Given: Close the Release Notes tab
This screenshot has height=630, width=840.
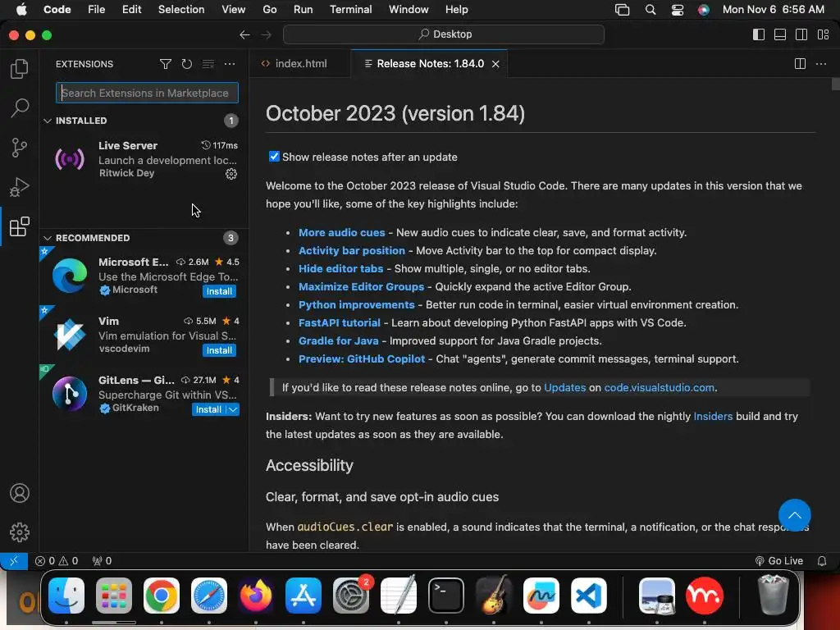Looking at the screenshot, I should (x=496, y=64).
